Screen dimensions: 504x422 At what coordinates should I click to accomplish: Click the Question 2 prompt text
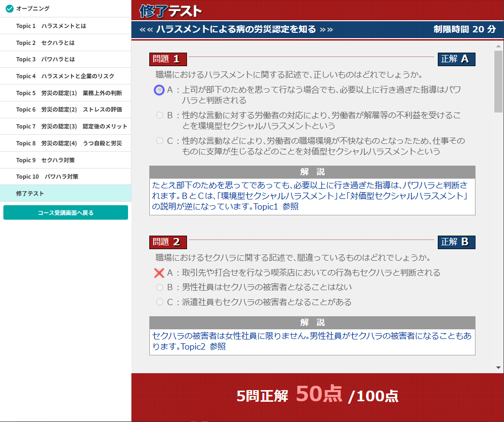tap(293, 257)
